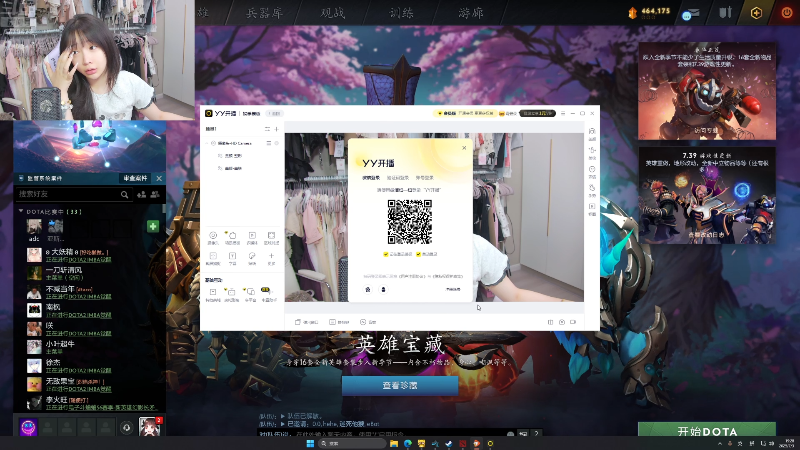Click the add friend icon
The height and width of the screenshot is (450, 800).
141,194
